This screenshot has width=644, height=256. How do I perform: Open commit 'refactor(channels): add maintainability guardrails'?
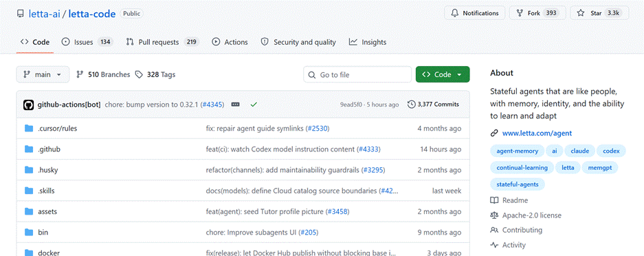tap(282, 170)
